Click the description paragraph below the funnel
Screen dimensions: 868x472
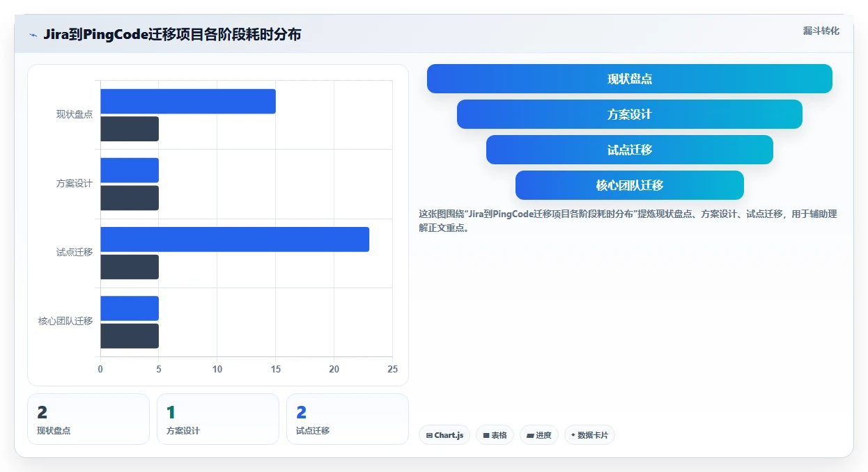point(628,221)
